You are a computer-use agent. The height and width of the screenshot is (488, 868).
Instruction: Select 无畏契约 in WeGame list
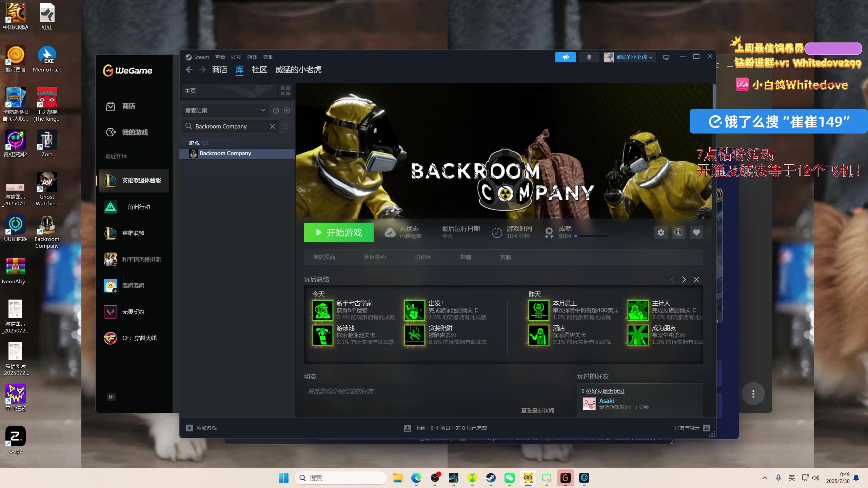tap(134, 312)
